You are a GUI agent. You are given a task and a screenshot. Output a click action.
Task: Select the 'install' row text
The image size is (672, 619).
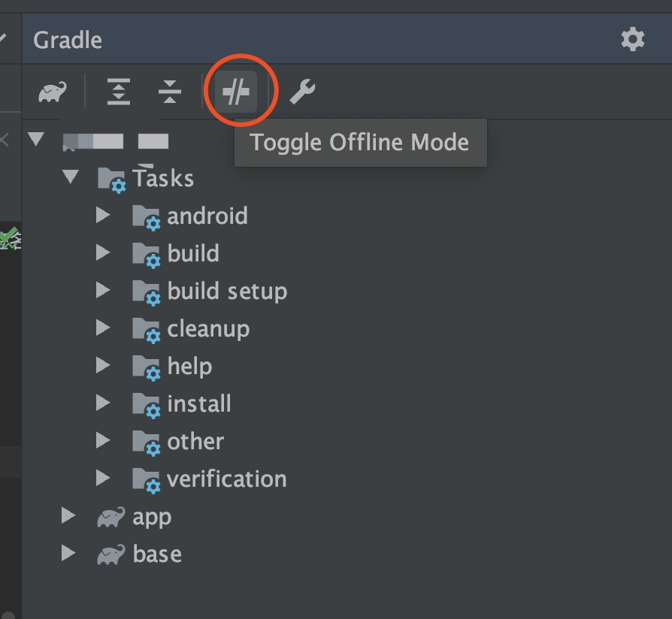199,403
